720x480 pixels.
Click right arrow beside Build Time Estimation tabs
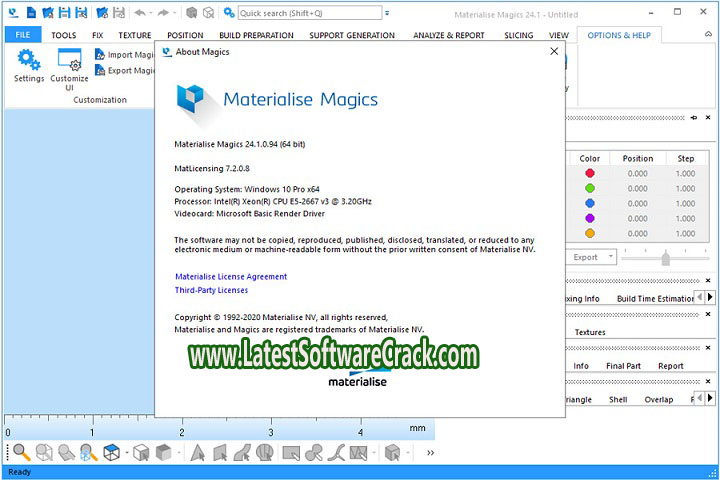[710, 297]
